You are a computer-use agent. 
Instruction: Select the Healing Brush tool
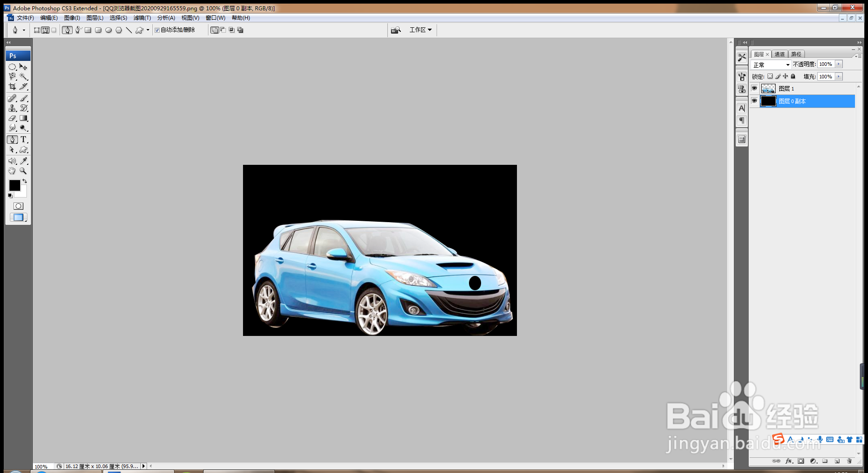click(x=12, y=98)
